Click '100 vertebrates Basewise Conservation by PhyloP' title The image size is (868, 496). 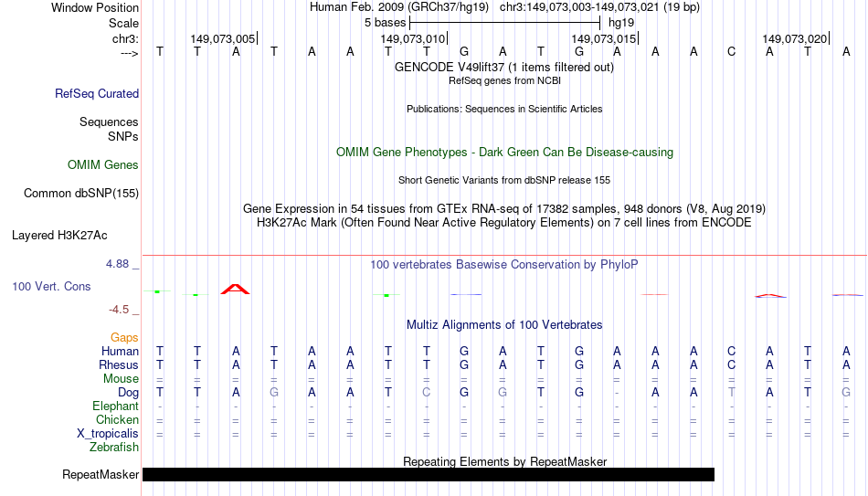(x=504, y=265)
